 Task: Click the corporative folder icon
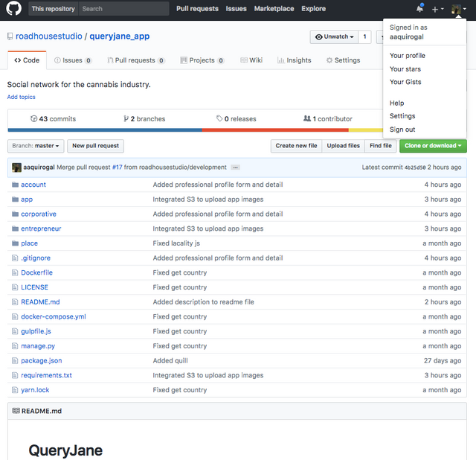(x=15, y=214)
